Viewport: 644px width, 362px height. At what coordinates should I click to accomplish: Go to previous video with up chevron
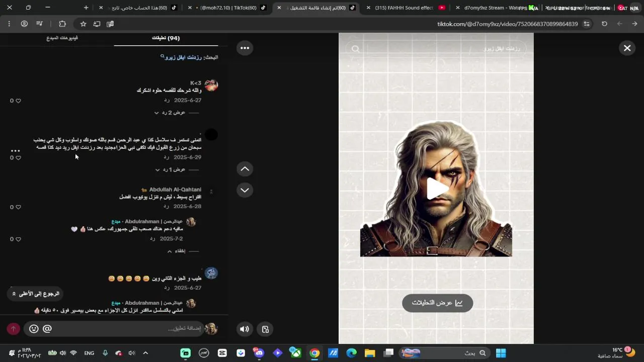(x=245, y=169)
